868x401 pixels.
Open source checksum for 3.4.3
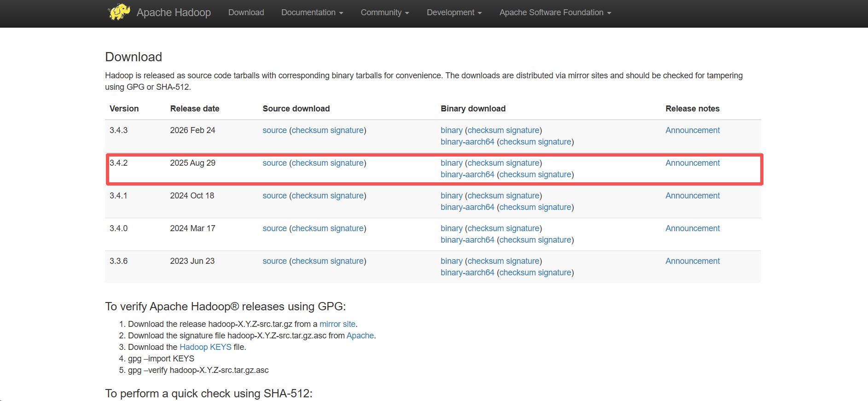[310, 130]
